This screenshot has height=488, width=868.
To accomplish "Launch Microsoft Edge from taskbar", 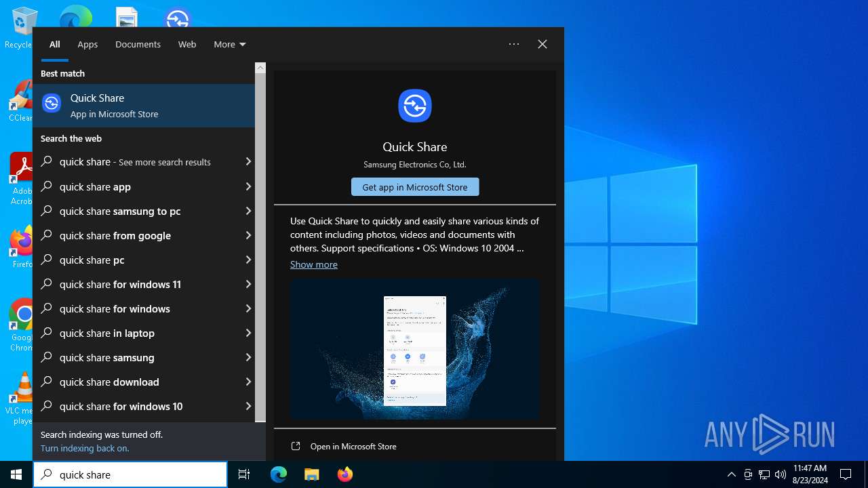I will [279, 474].
